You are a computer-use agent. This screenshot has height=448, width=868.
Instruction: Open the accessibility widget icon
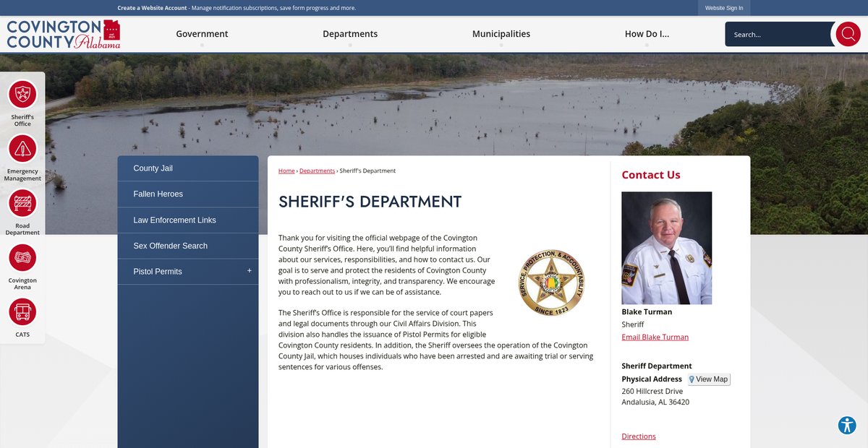click(847, 425)
